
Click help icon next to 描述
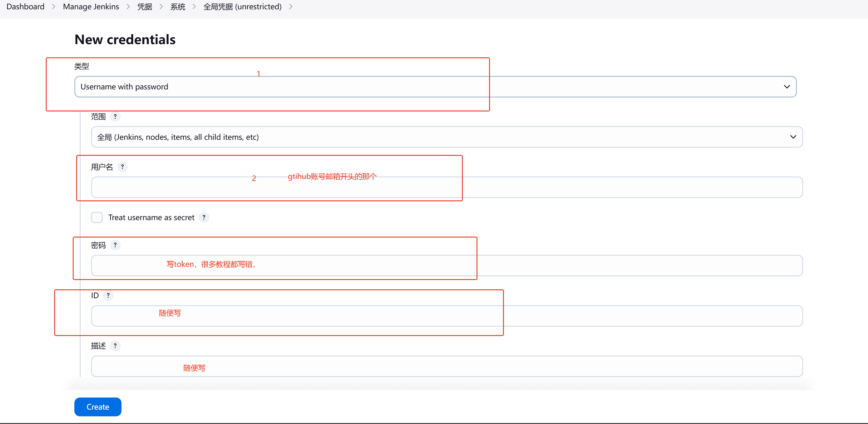(115, 346)
